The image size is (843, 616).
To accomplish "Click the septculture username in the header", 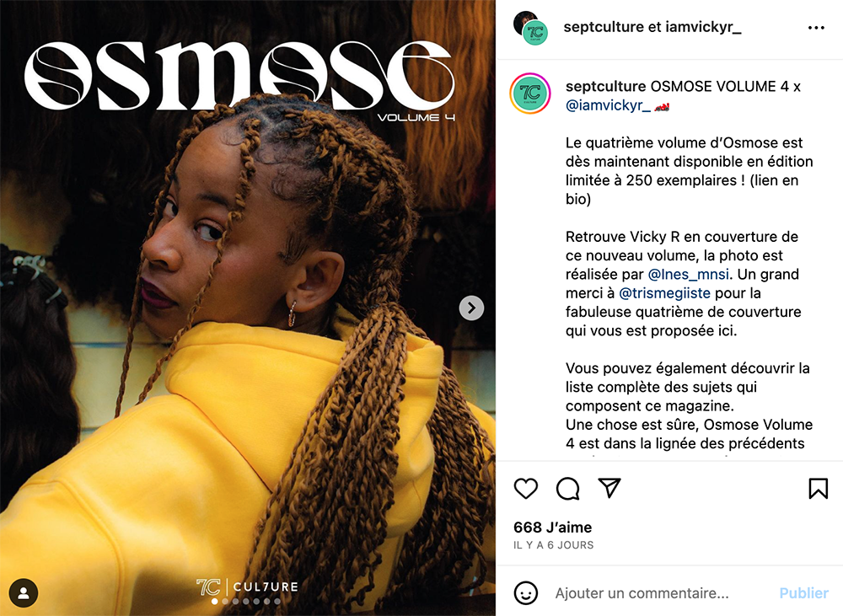I will (596, 27).
